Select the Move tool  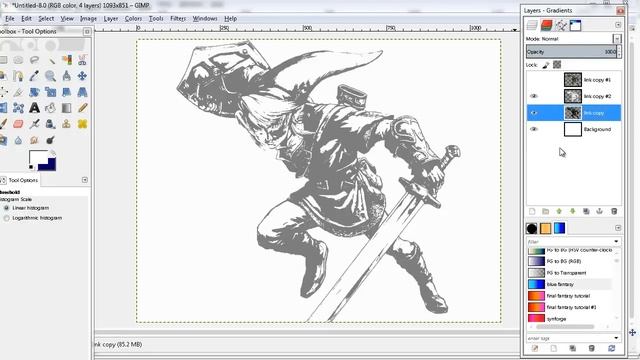pos(82,76)
